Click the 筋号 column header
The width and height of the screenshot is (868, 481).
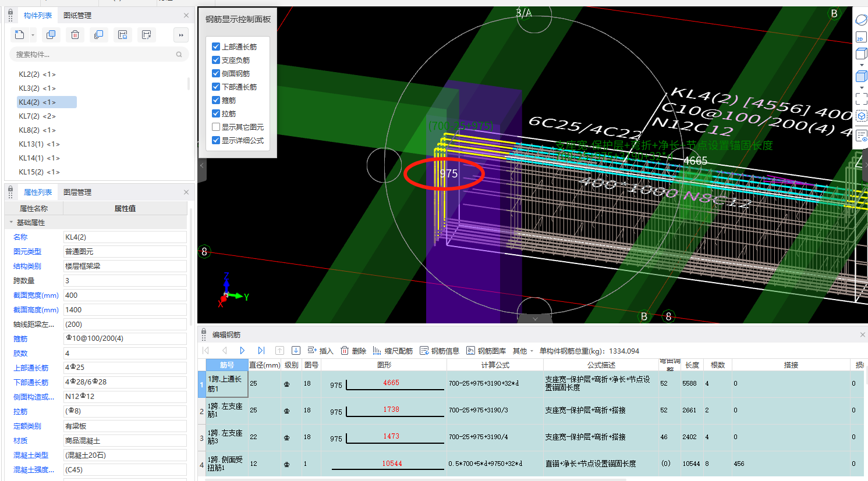[227, 365]
